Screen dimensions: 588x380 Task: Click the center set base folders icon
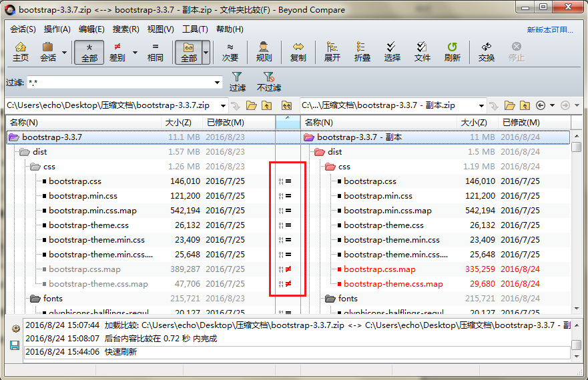pos(286,106)
